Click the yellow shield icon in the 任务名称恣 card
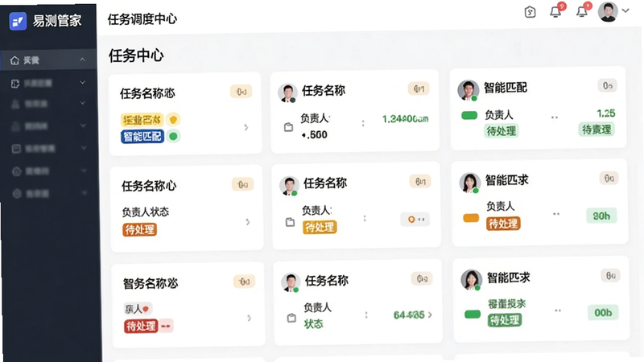Image resolution: width=644 pixels, height=362 pixels. [x=173, y=119]
